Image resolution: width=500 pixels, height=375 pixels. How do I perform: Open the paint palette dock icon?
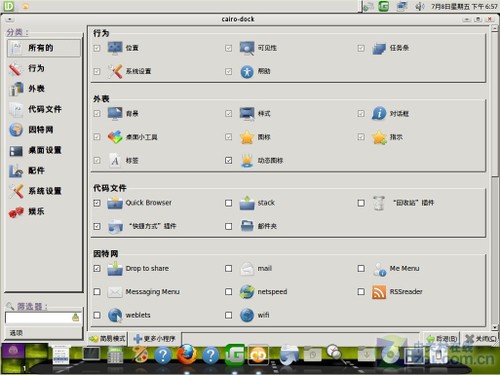click(x=140, y=354)
